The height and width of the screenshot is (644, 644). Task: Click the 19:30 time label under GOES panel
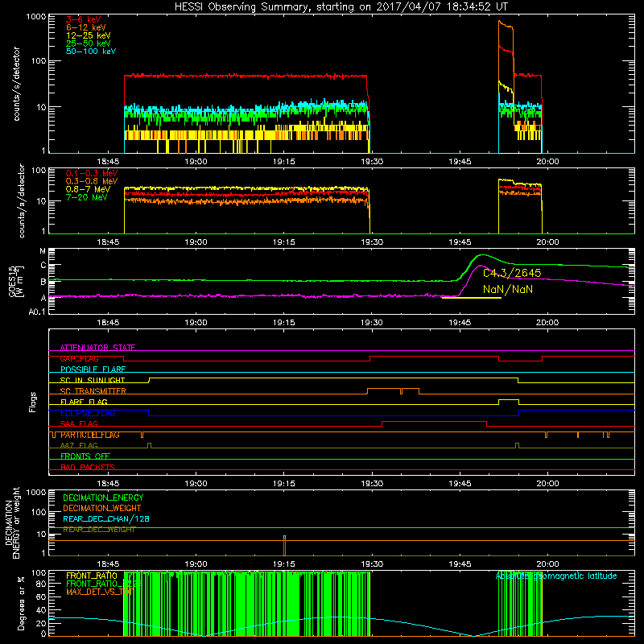click(372, 323)
